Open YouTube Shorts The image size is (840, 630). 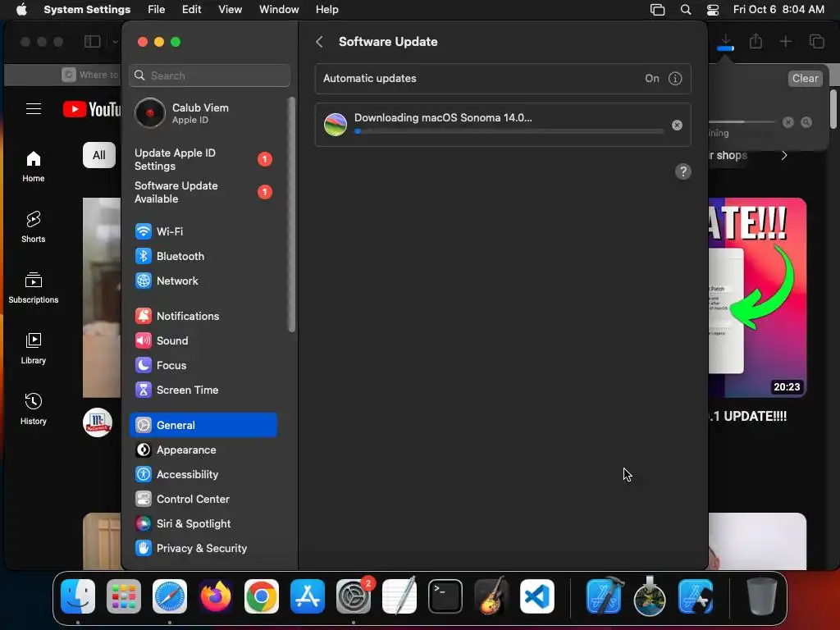33,226
